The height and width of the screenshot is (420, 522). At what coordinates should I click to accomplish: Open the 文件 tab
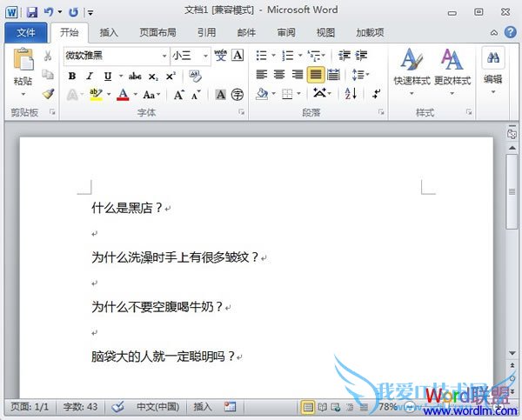pyautogui.click(x=26, y=33)
